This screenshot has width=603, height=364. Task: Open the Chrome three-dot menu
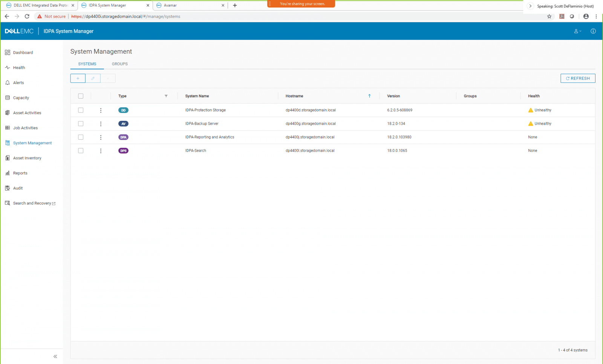click(596, 16)
